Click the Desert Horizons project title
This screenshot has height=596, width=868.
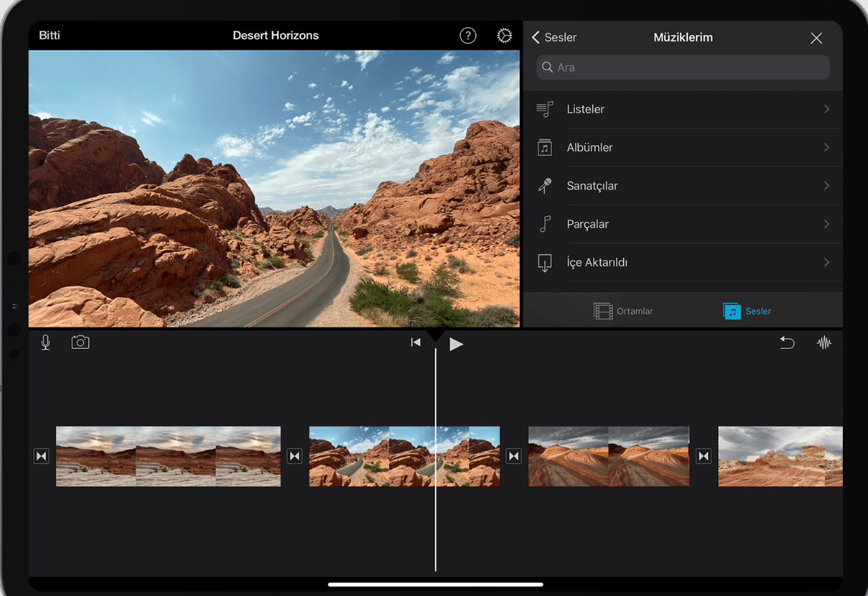click(x=275, y=35)
